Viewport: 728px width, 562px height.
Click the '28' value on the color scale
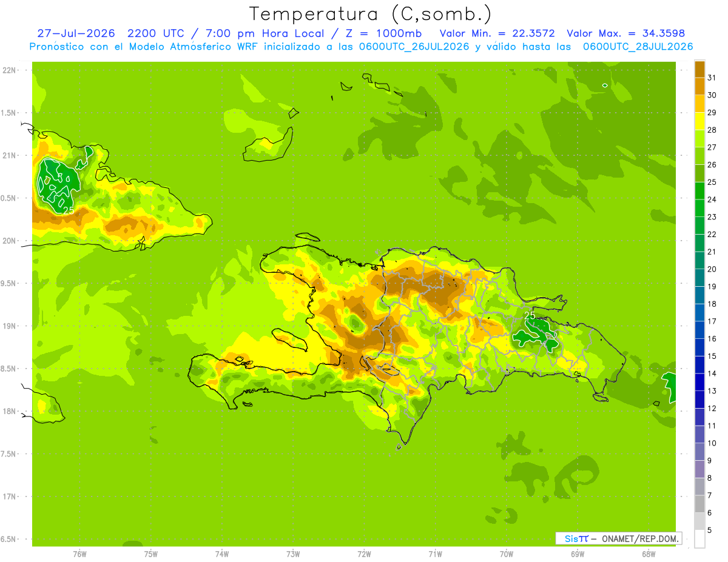pyautogui.click(x=712, y=130)
